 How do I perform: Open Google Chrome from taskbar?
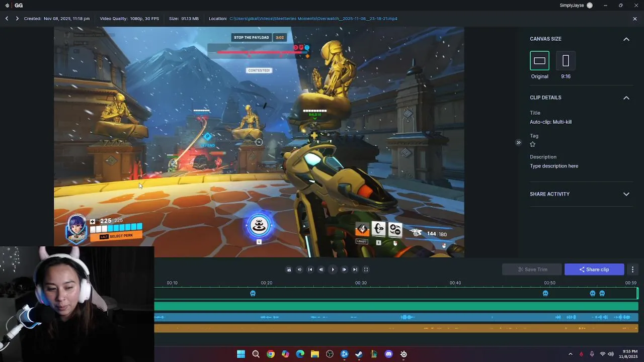[x=271, y=354]
